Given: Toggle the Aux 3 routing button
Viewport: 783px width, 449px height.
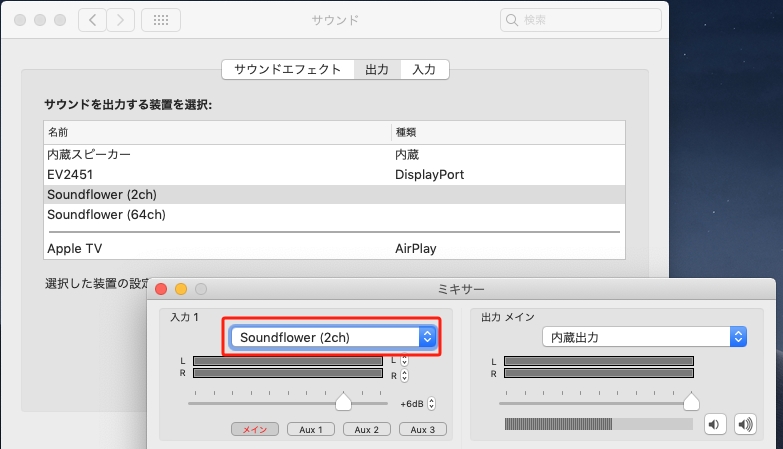Looking at the screenshot, I should 422,430.
